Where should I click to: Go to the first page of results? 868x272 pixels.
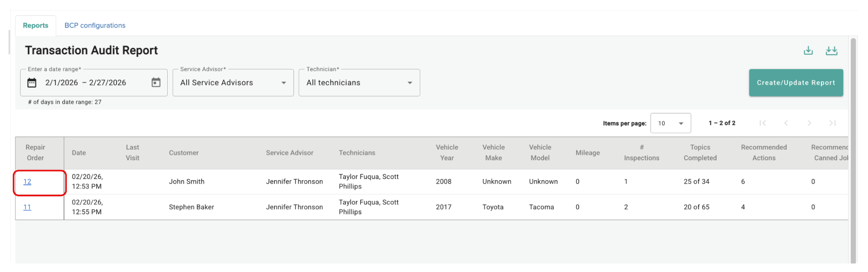point(762,123)
